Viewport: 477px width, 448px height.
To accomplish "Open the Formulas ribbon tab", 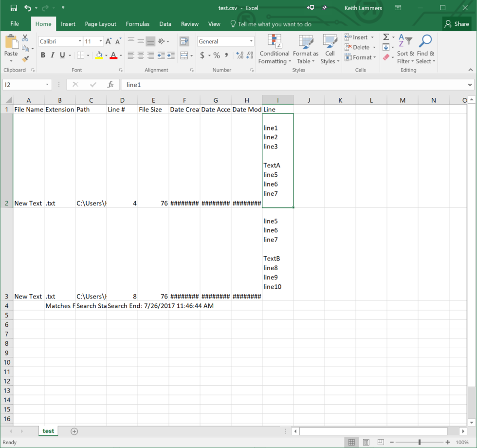I will [x=137, y=24].
